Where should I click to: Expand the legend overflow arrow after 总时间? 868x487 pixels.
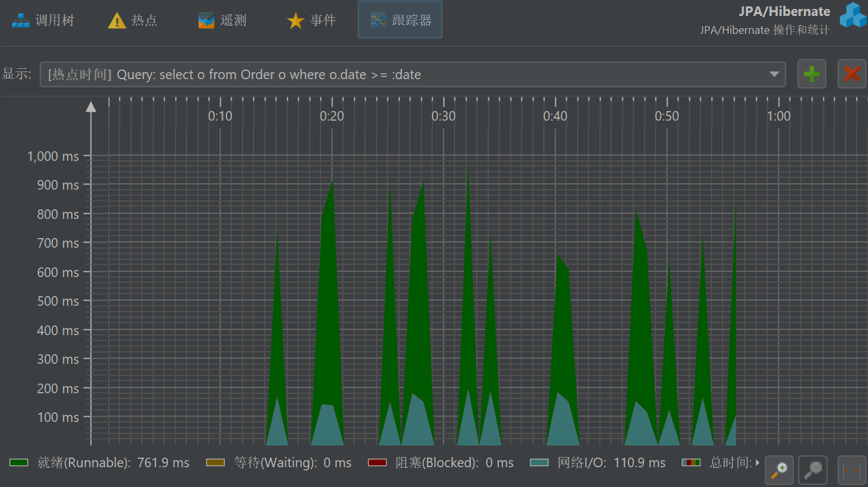(x=758, y=463)
